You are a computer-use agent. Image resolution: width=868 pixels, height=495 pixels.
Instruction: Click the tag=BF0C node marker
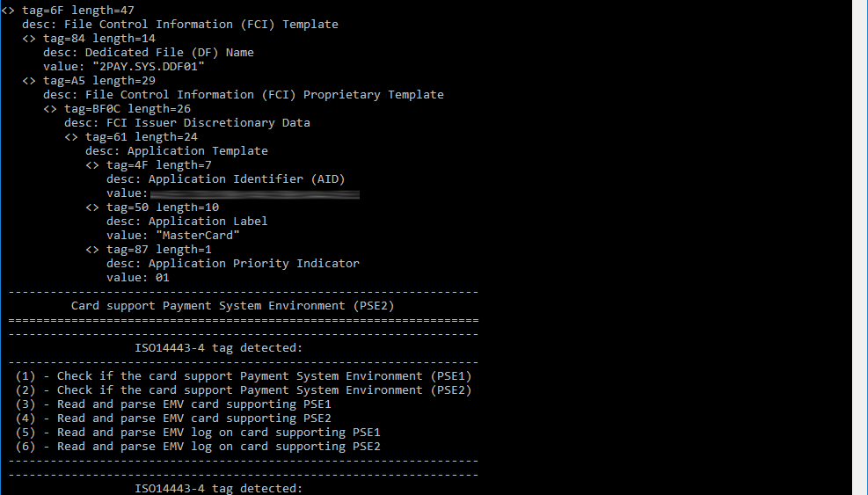point(50,109)
